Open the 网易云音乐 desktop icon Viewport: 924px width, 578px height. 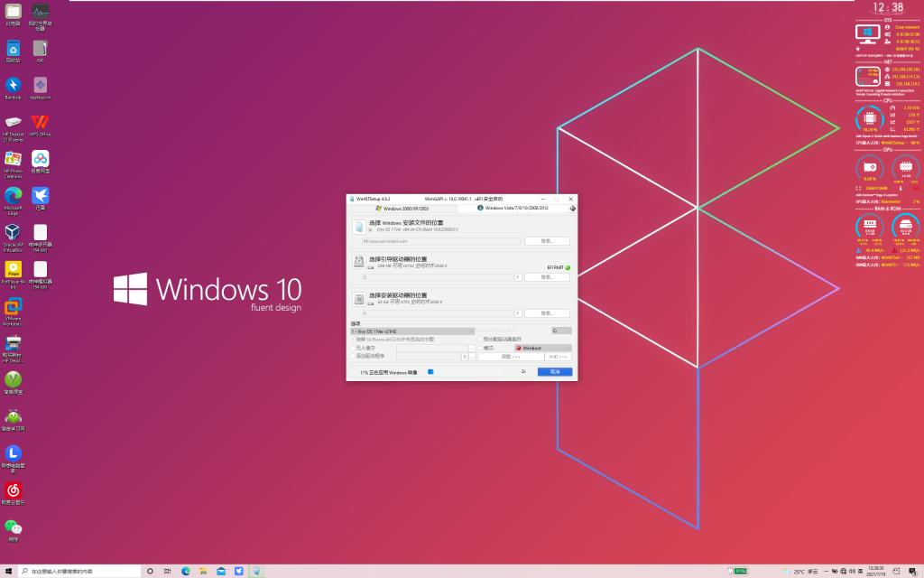tap(13, 493)
